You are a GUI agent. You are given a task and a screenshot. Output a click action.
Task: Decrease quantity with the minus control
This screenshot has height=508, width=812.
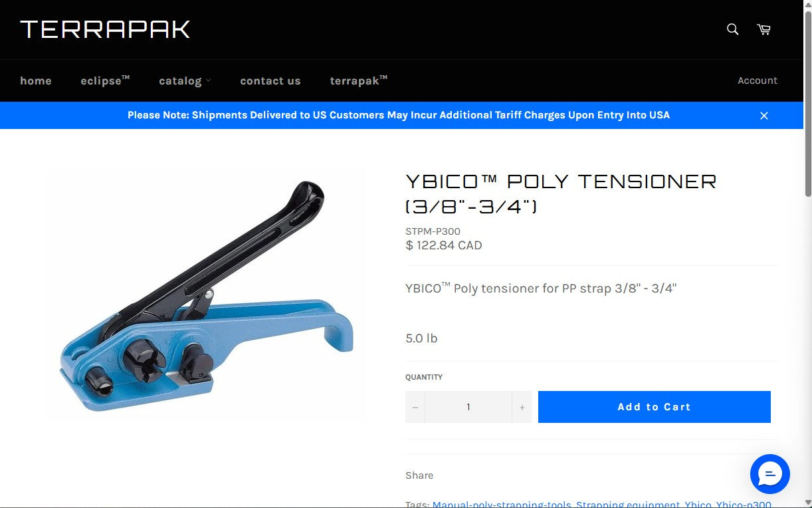click(x=415, y=406)
